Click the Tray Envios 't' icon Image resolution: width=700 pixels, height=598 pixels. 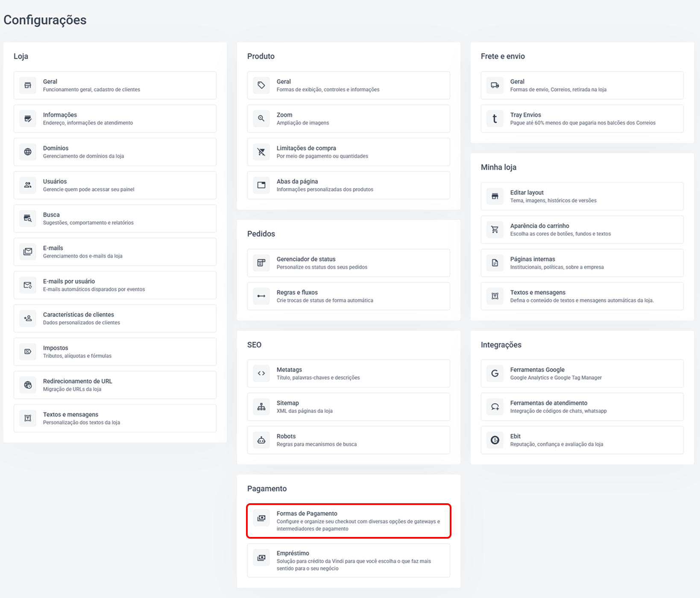tap(495, 119)
